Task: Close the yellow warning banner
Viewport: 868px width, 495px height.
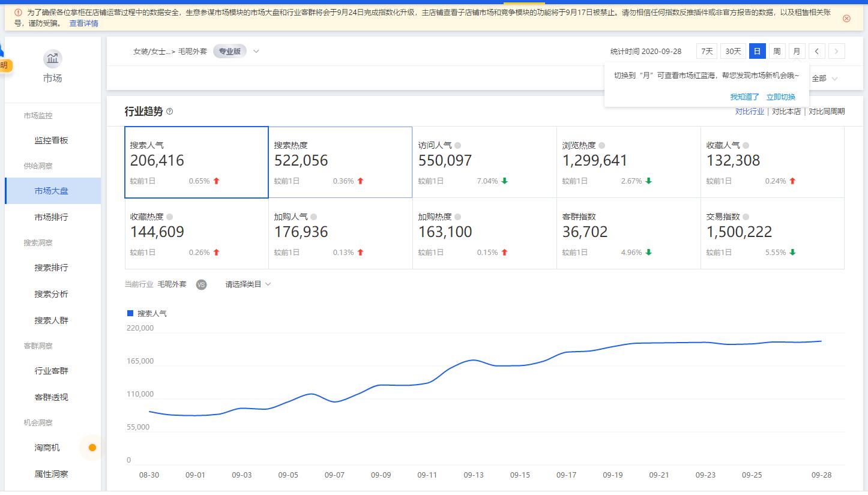Action: click(846, 19)
